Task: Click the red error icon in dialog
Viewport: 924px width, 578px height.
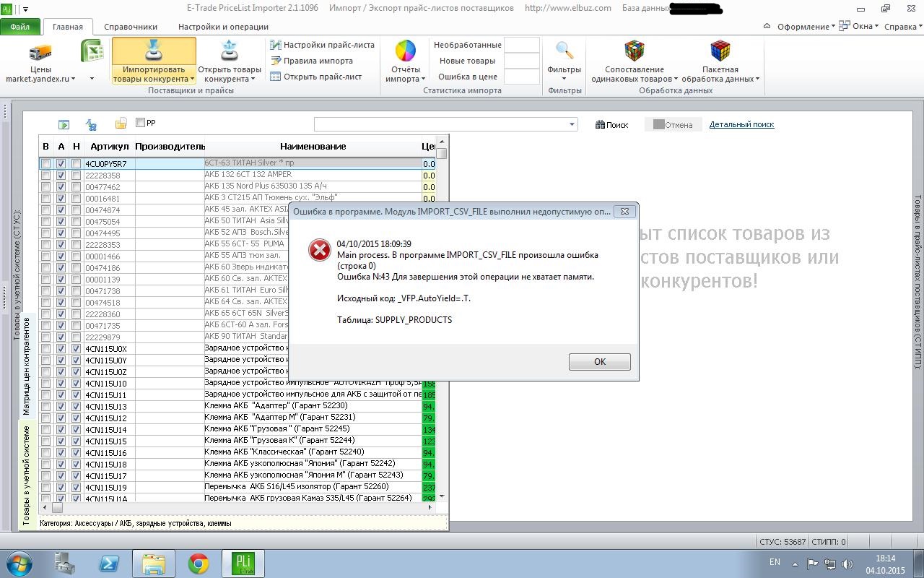Action: tap(320, 250)
